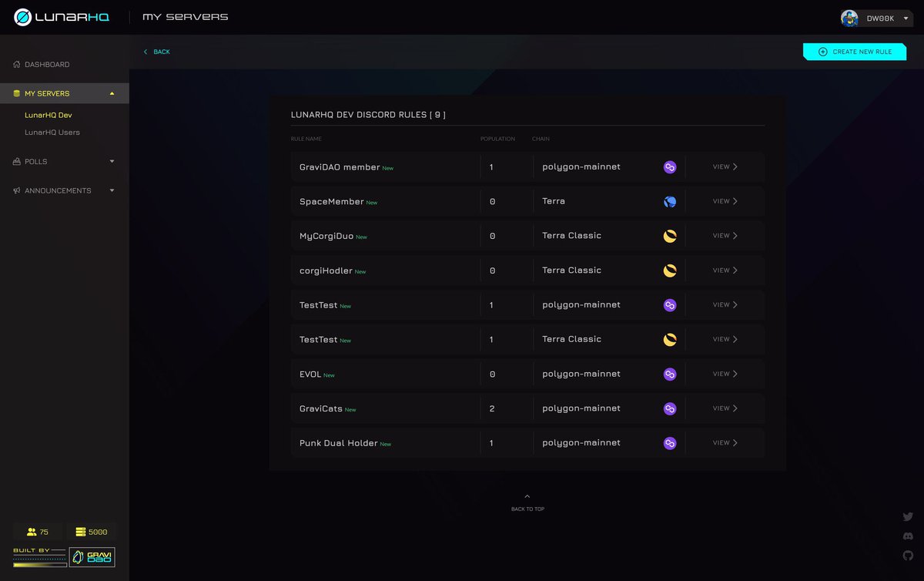Select the MyCorgiDuo rule name
Image resolution: width=924 pixels, height=581 pixels.
pos(326,236)
